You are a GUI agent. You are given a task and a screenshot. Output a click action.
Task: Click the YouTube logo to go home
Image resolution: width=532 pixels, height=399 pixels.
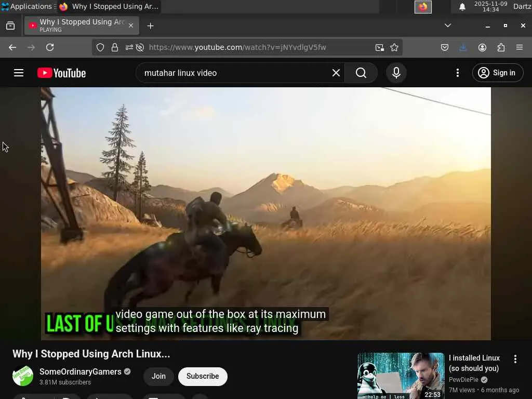tap(61, 73)
